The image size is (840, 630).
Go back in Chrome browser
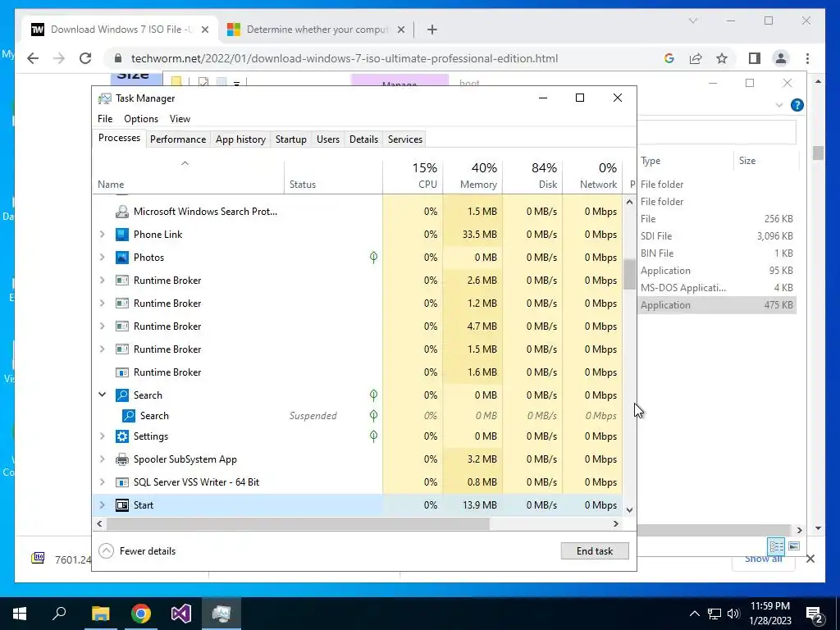pos(33,58)
